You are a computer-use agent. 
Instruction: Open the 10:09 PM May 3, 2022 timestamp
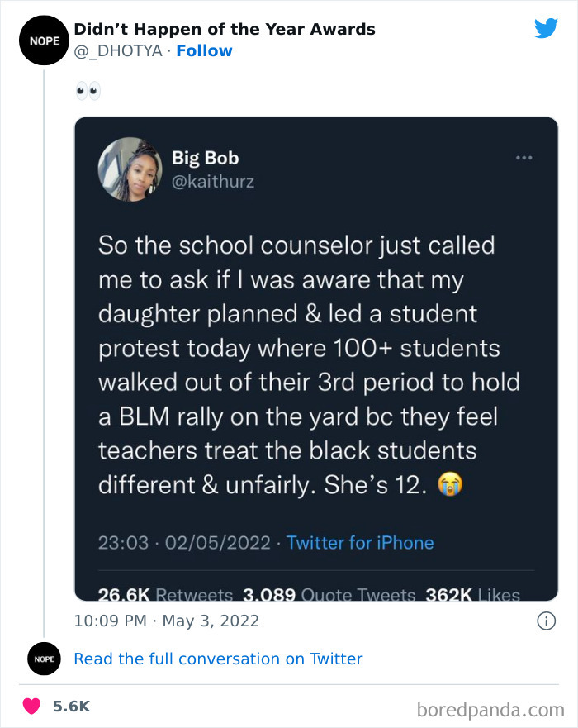[x=166, y=621]
